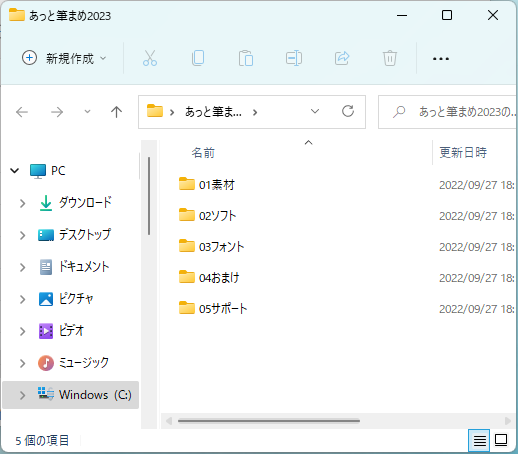
Task: Refresh the current folder view
Action: 348,111
